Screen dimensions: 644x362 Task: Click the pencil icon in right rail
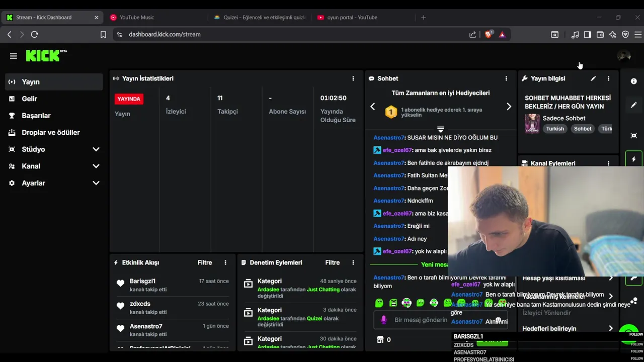[x=634, y=105]
